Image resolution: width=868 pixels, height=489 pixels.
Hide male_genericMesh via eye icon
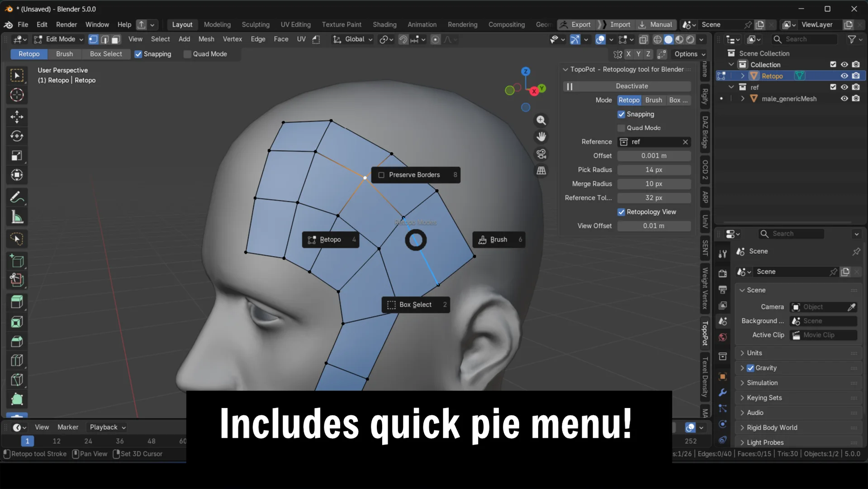click(x=844, y=99)
